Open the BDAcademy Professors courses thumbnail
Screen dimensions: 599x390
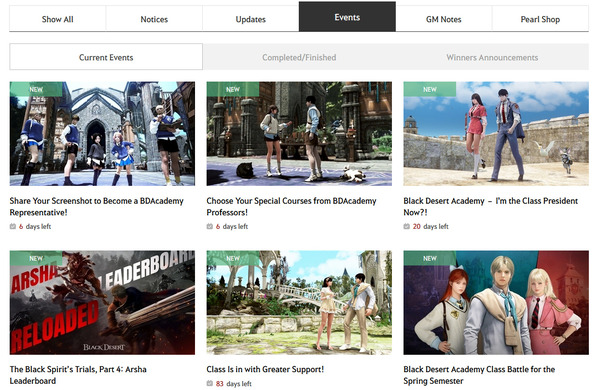click(299, 134)
